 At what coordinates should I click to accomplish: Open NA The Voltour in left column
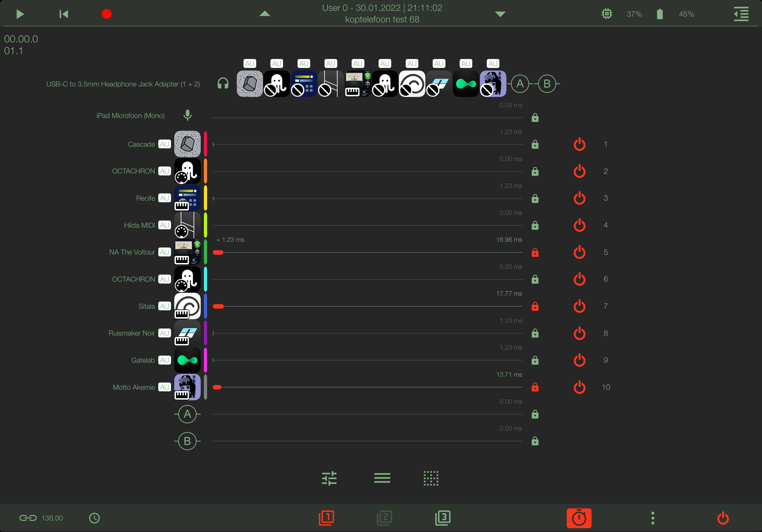(x=188, y=252)
